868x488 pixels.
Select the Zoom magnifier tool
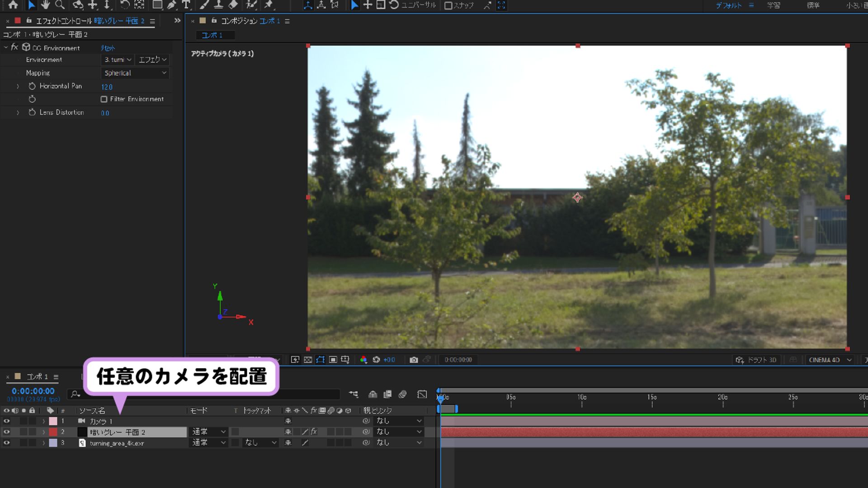(x=60, y=5)
